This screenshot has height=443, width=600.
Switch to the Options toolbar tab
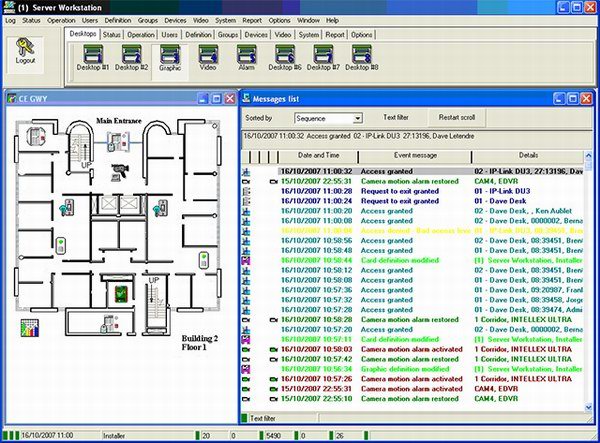point(361,35)
